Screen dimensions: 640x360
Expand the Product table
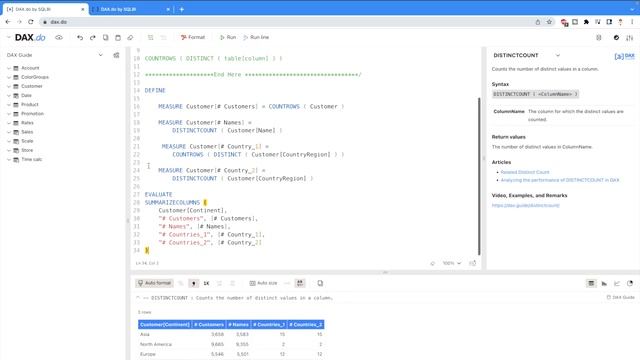point(9,104)
